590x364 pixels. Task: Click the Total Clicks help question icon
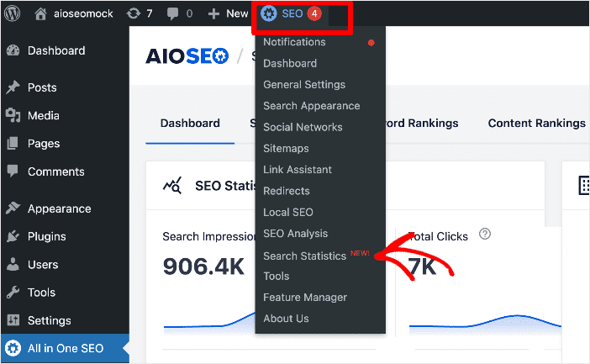tap(485, 234)
